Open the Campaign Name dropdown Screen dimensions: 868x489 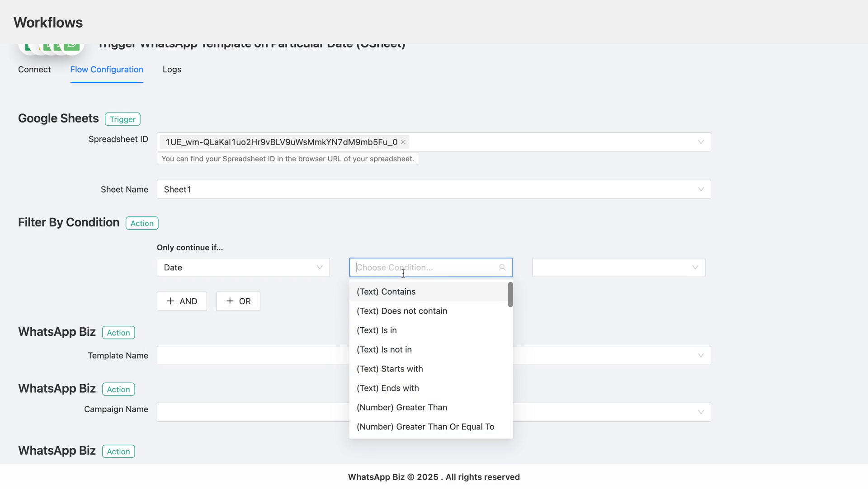point(701,412)
